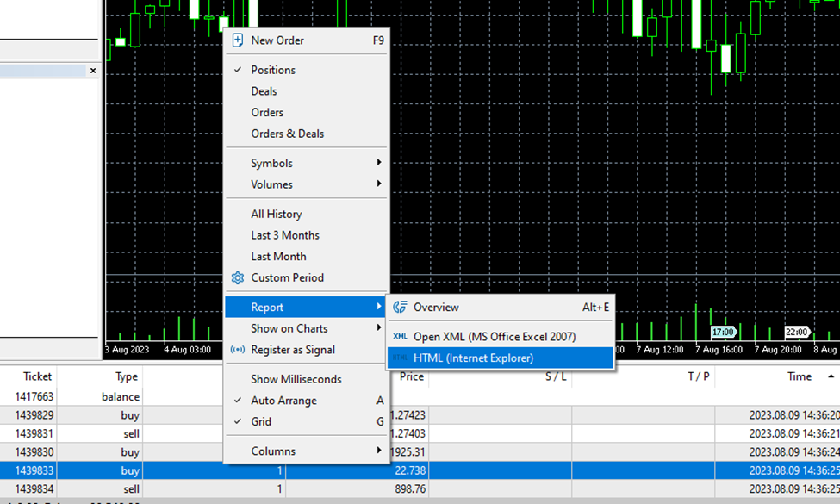Expand the Symbols submenu
Screen dimensions: 840x504
[x=307, y=163]
